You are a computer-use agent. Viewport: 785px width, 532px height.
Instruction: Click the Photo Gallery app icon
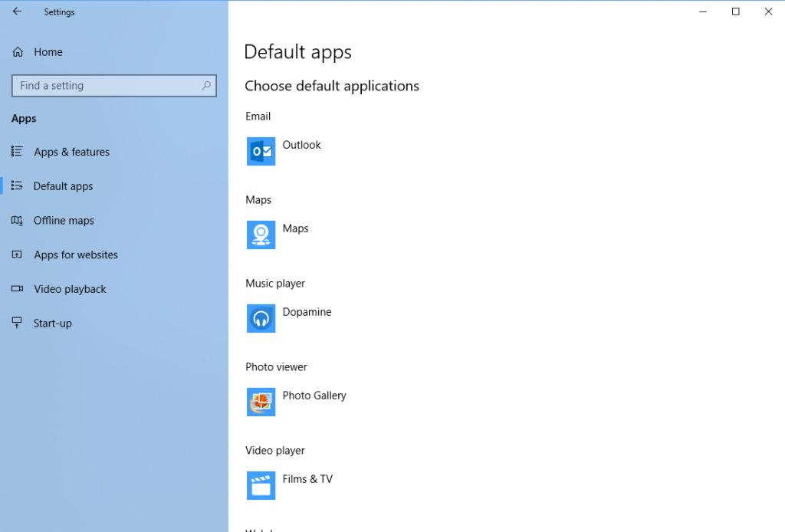[261, 402]
